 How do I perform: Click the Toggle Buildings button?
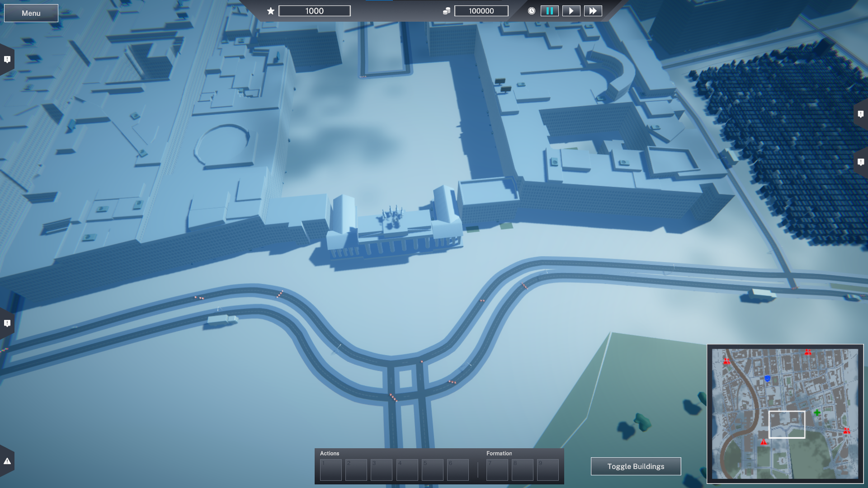(x=636, y=466)
